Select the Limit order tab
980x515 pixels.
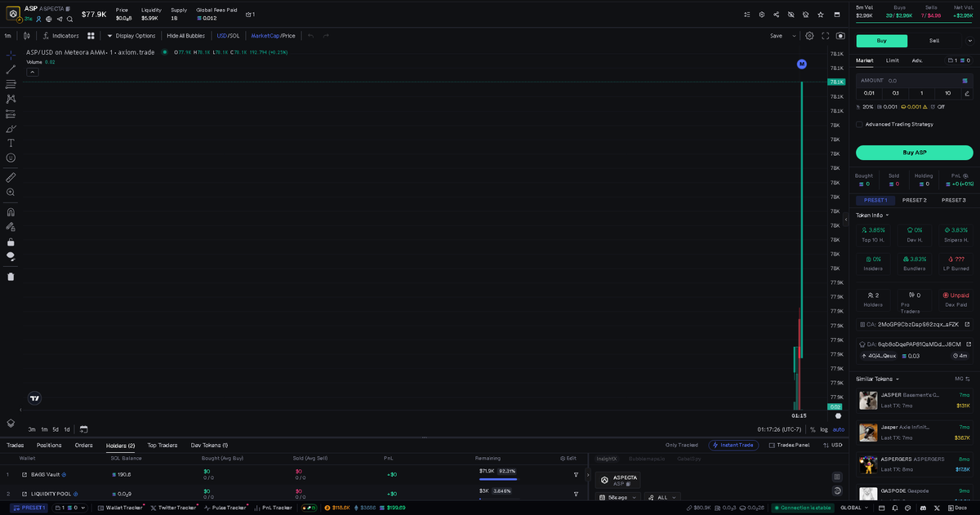click(893, 60)
